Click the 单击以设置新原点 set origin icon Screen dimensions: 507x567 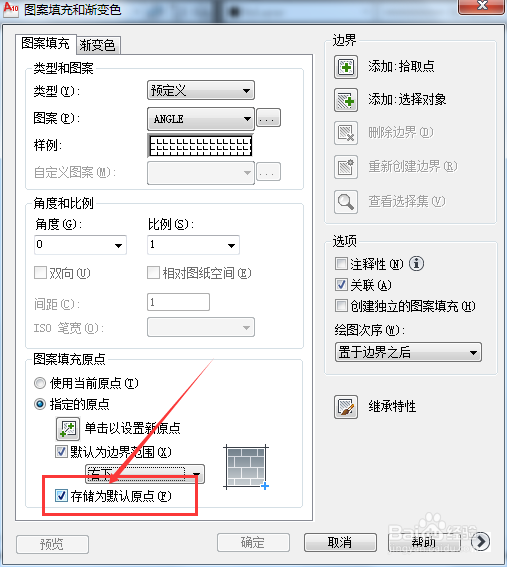[68, 429]
